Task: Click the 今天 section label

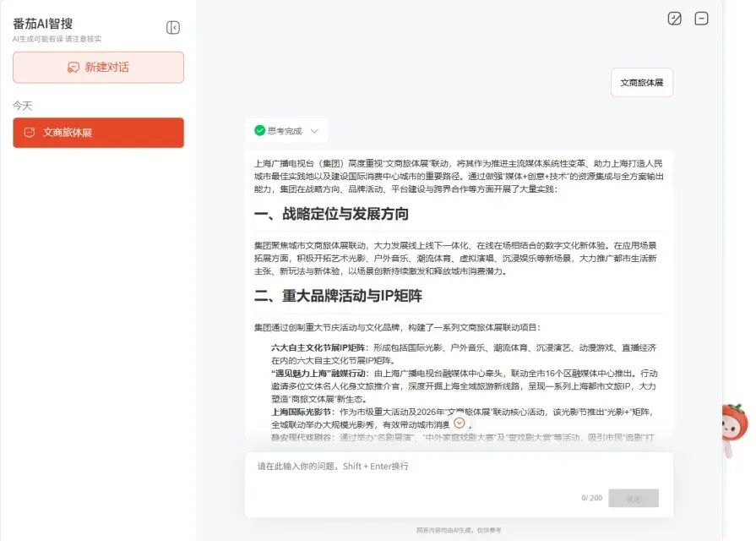Action: point(22,106)
